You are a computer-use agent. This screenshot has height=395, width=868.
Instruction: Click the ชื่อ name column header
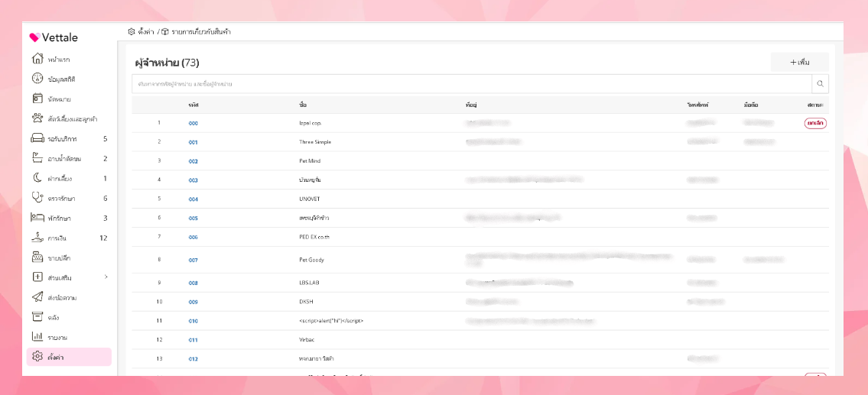[x=302, y=105]
